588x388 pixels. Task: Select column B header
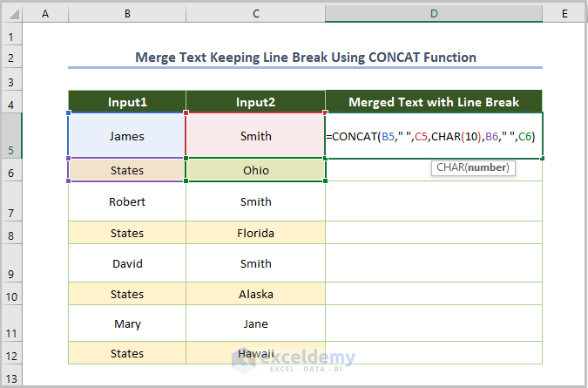127,13
